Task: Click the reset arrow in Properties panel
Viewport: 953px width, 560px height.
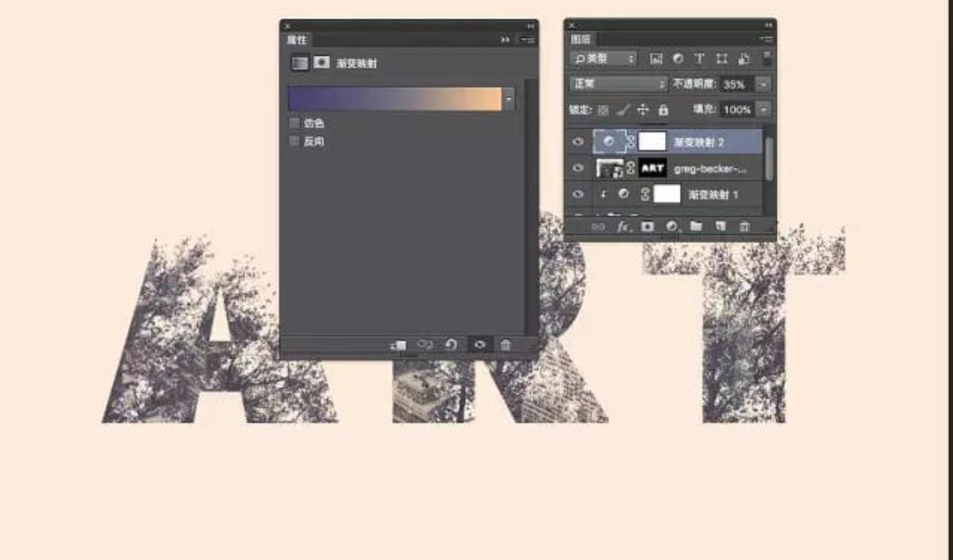Action: (451, 343)
